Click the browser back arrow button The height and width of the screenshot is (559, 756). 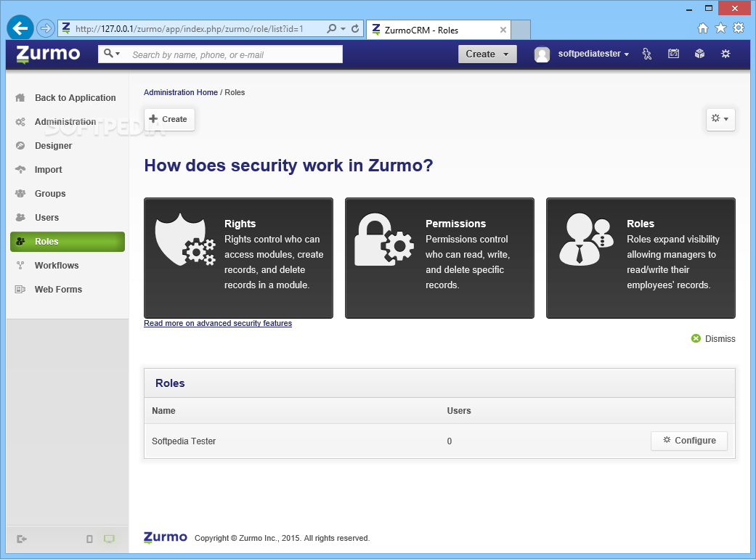click(20, 28)
